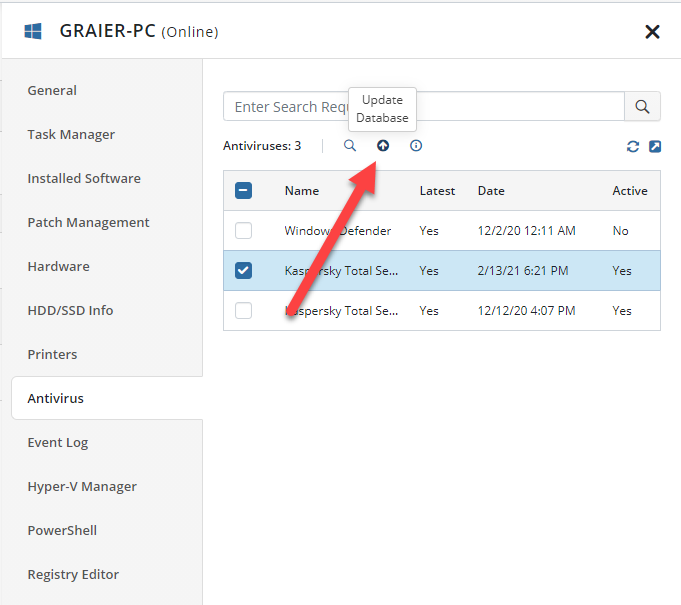Check the Kaspersky 12/12/20 row checkbox
681x605 pixels.
tap(243, 310)
